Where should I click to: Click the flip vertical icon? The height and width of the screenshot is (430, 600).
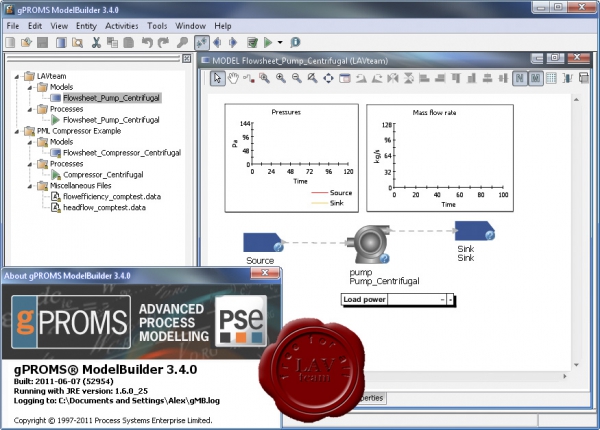coord(409,78)
